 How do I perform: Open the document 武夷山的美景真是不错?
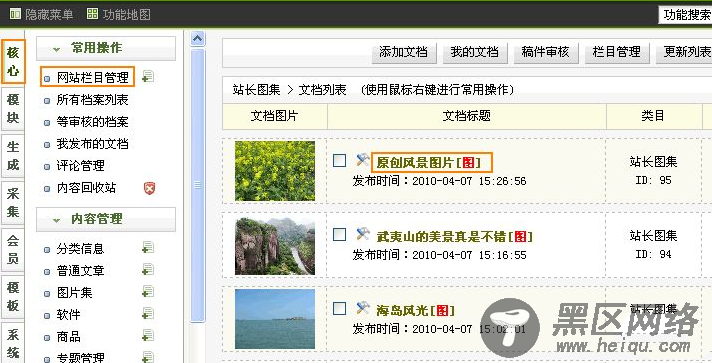(454, 236)
